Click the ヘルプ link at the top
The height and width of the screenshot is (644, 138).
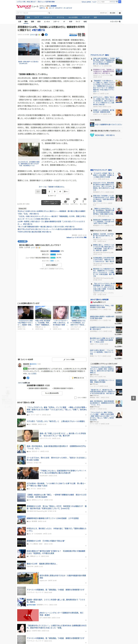point(94,2)
